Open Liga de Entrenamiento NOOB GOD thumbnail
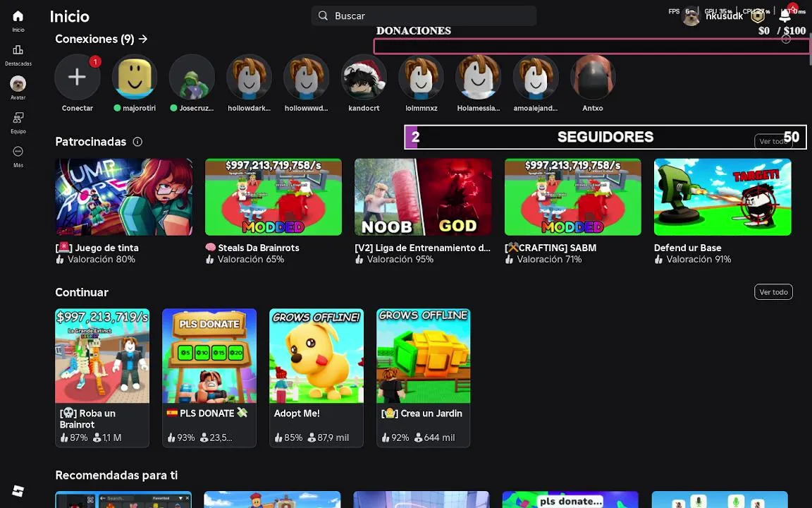 [x=423, y=197]
